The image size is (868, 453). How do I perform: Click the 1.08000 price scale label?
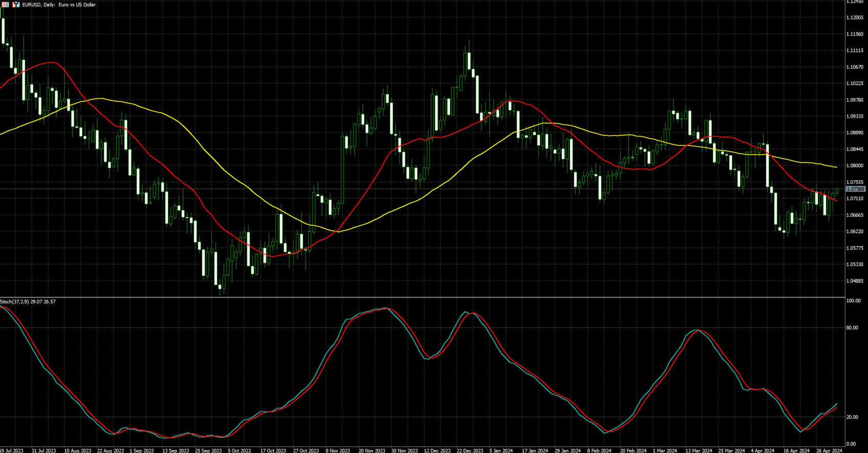pos(855,165)
